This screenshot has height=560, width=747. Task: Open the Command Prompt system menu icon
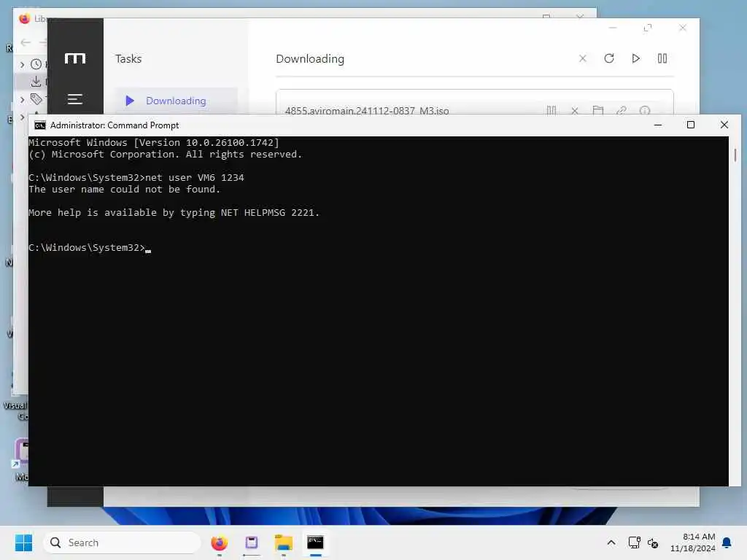pyautogui.click(x=40, y=125)
